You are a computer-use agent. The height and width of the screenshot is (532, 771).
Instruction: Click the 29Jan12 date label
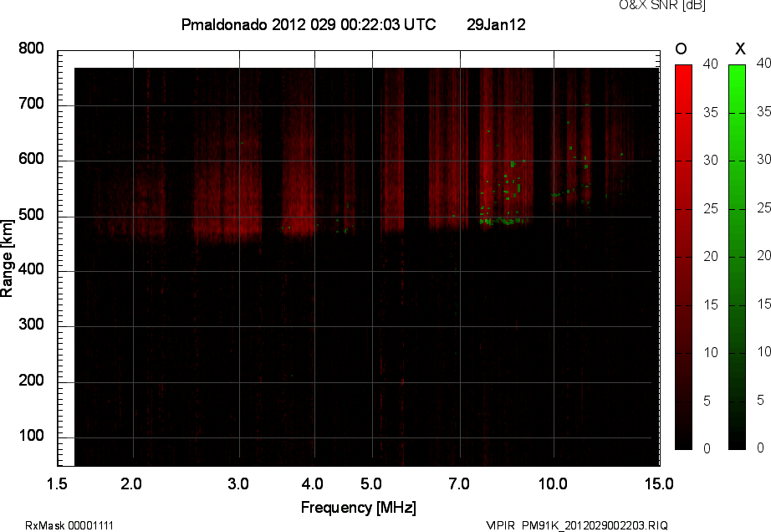click(496, 25)
